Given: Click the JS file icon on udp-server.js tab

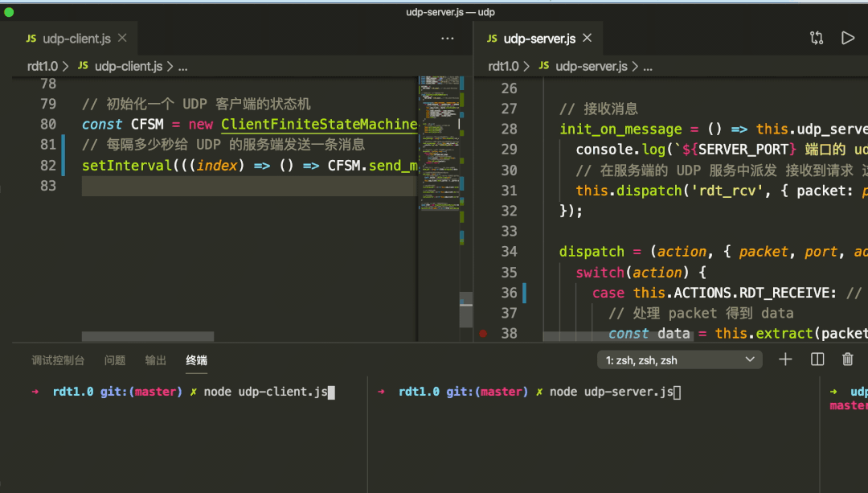Looking at the screenshot, I should [x=492, y=39].
